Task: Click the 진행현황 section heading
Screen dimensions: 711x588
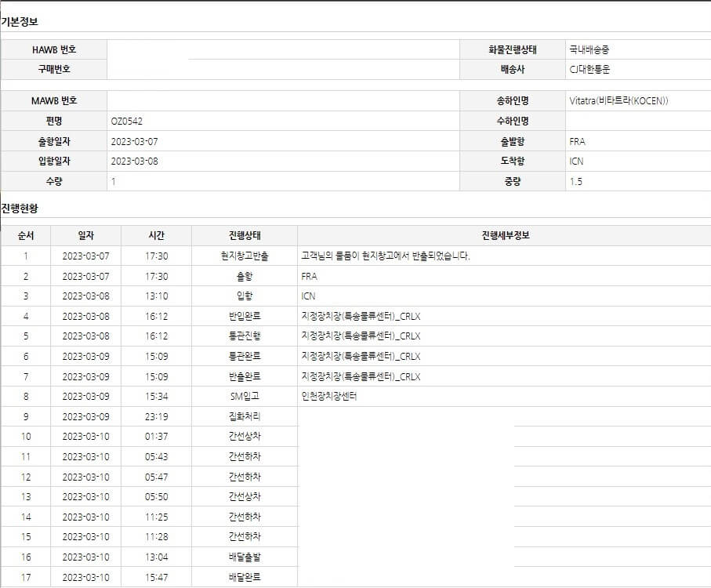Action: click(x=20, y=208)
